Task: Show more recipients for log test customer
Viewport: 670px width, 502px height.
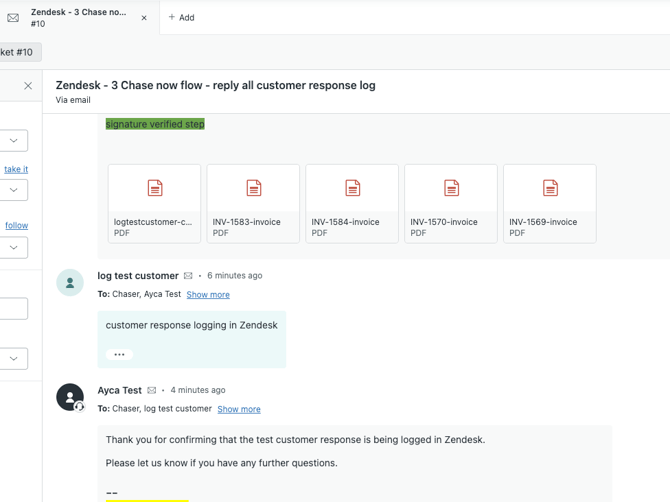Action: (x=208, y=295)
